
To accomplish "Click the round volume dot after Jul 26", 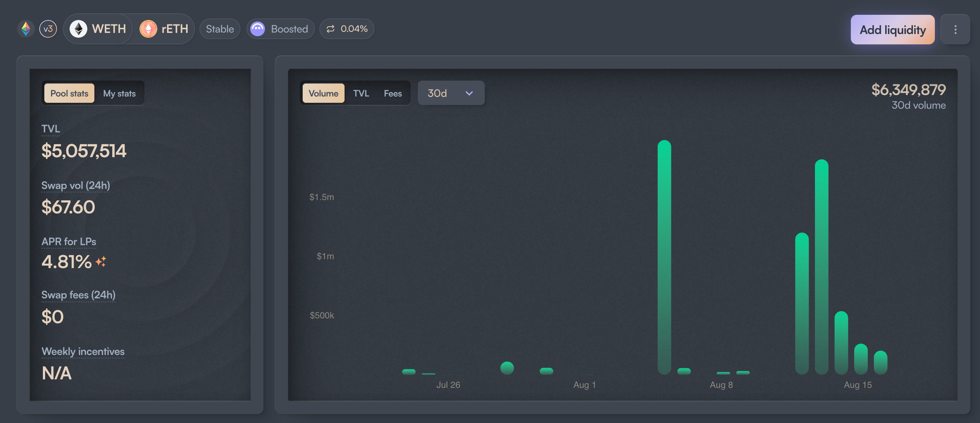I will coord(507,368).
